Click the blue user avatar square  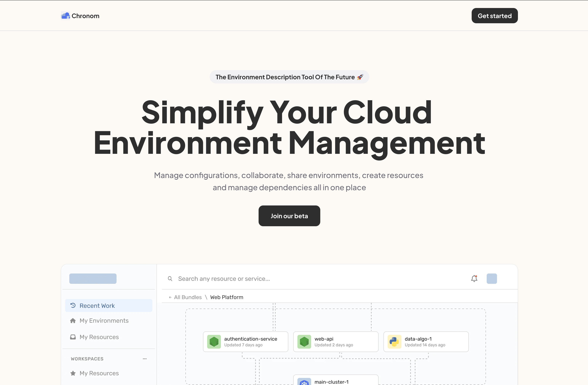pyautogui.click(x=492, y=279)
